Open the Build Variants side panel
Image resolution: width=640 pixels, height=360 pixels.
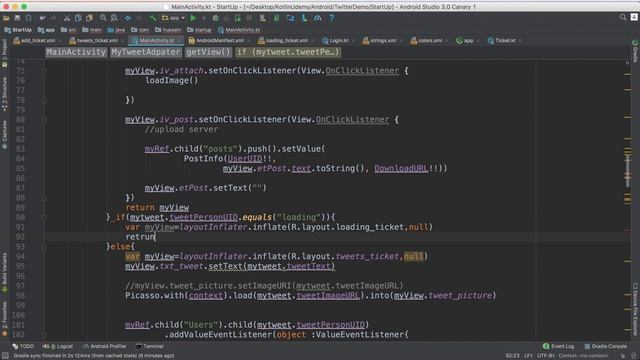coord(4,272)
